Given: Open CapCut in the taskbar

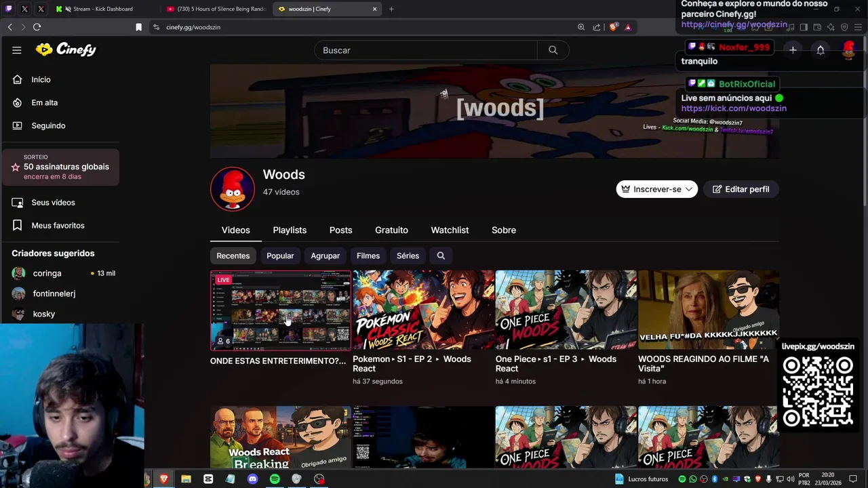Looking at the screenshot, I should [208, 479].
